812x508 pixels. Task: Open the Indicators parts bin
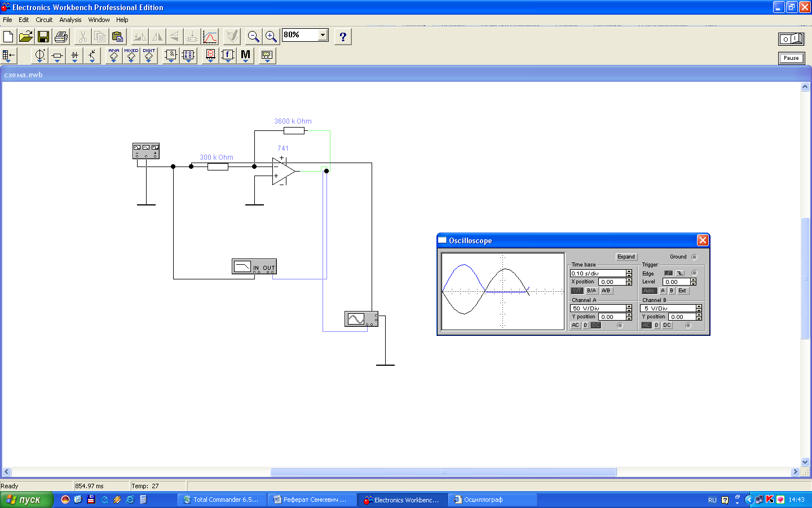(210, 55)
